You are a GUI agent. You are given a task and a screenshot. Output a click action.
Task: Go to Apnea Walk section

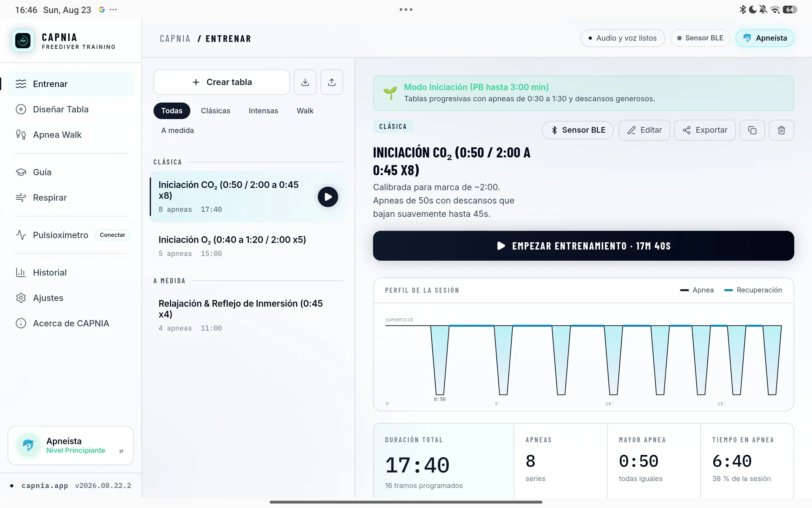(x=70, y=135)
